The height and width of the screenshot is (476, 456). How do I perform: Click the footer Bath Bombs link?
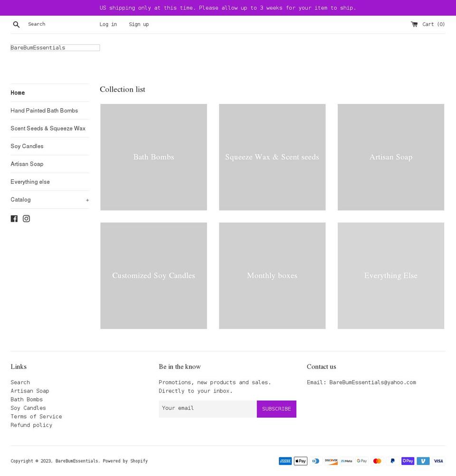27,399
